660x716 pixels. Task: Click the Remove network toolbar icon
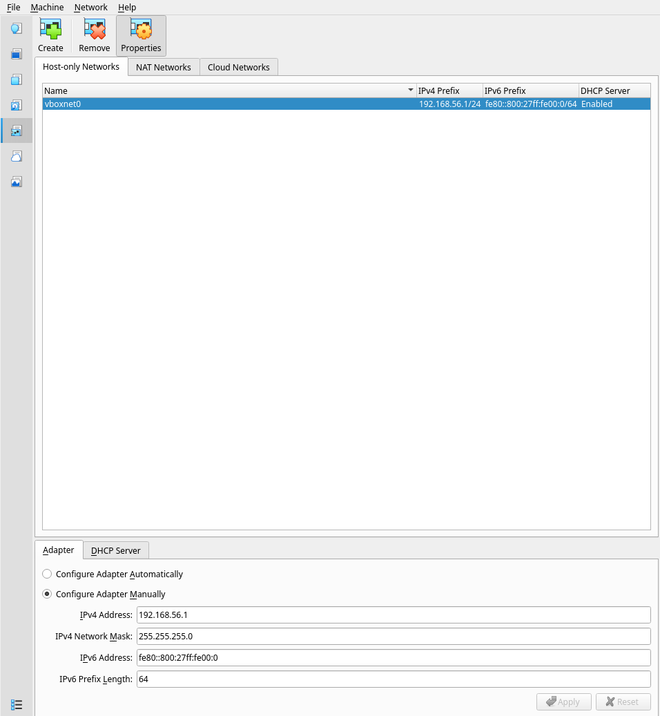click(94, 36)
